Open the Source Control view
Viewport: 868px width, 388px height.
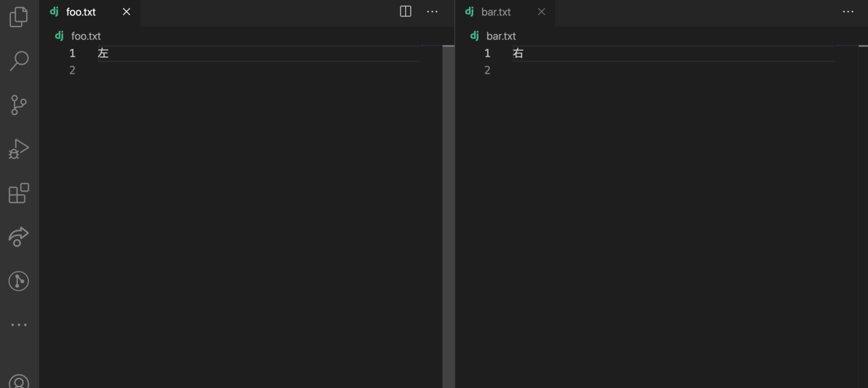point(19,105)
